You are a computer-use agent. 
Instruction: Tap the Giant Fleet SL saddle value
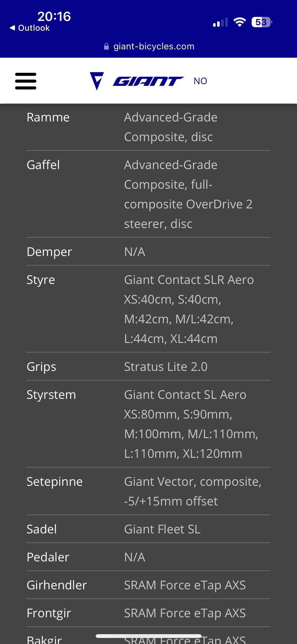point(162,529)
